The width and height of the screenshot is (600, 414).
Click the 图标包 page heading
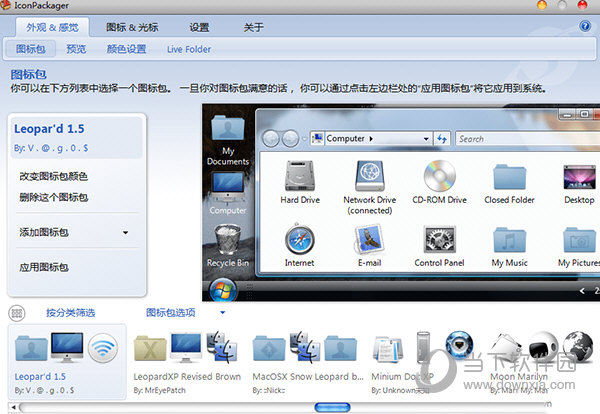point(29,74)
